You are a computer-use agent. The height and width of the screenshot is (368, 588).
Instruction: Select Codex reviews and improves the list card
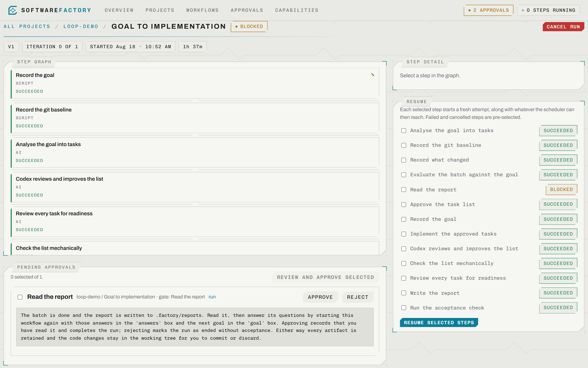[195, 187]
